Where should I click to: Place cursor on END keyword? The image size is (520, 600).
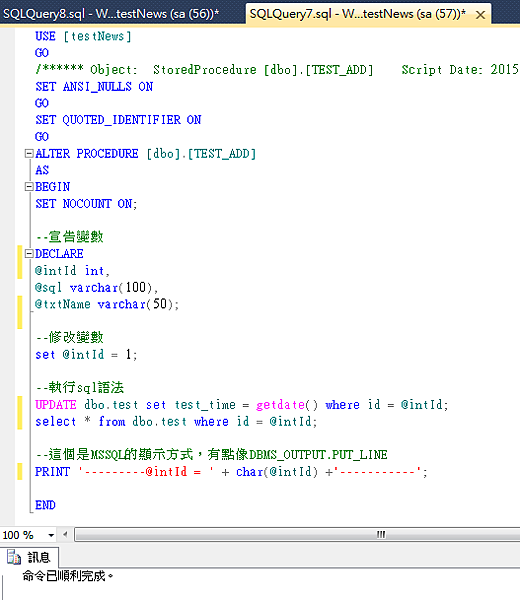click(x=46, y=505)
